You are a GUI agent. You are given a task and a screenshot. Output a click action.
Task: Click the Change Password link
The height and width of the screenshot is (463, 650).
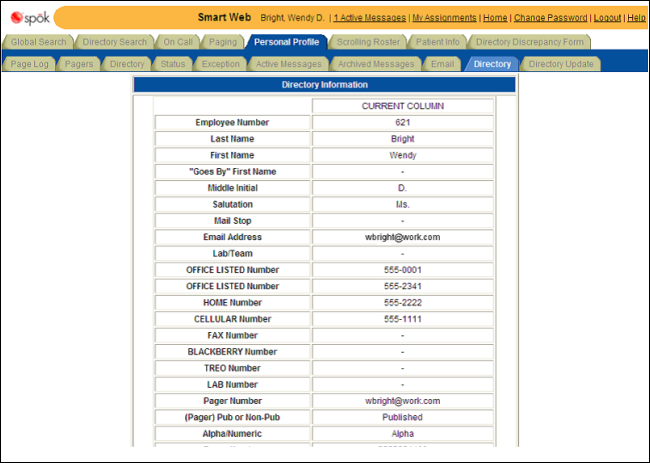tap(551, 18)
